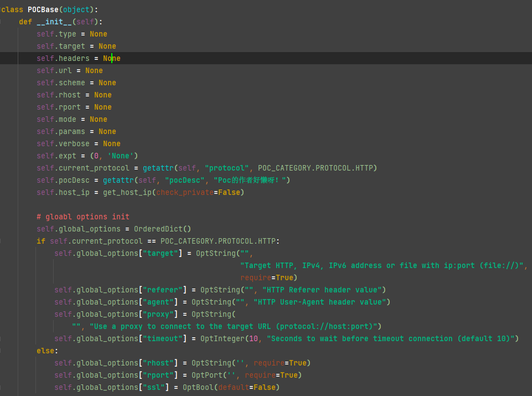
Task: Click the class name POCBase
Action: 43,9
